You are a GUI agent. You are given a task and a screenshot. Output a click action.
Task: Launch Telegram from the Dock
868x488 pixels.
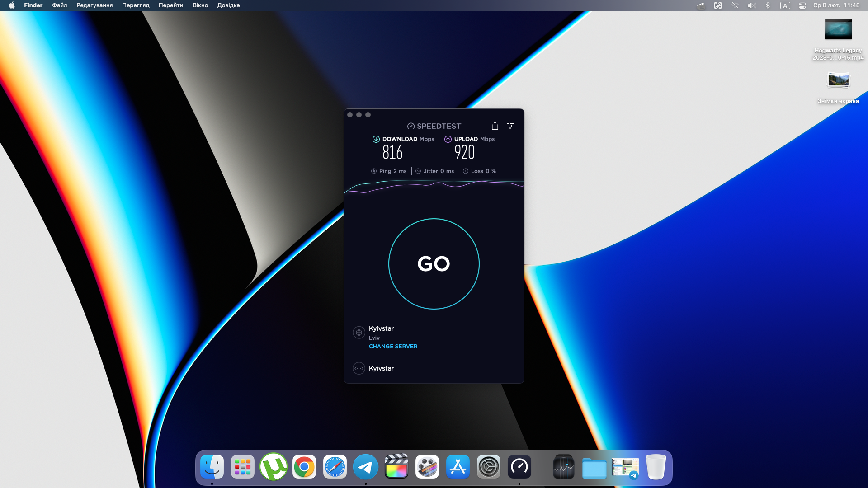pos(365,467)
